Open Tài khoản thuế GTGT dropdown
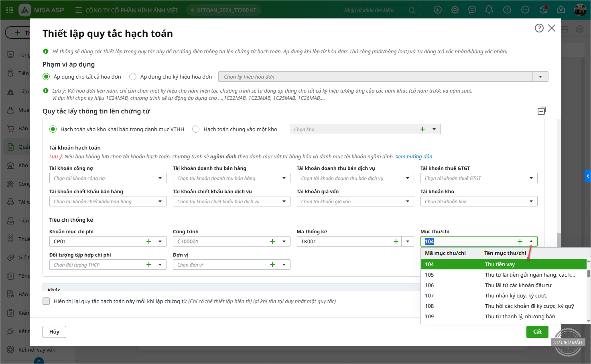 (x=531, y=178)
